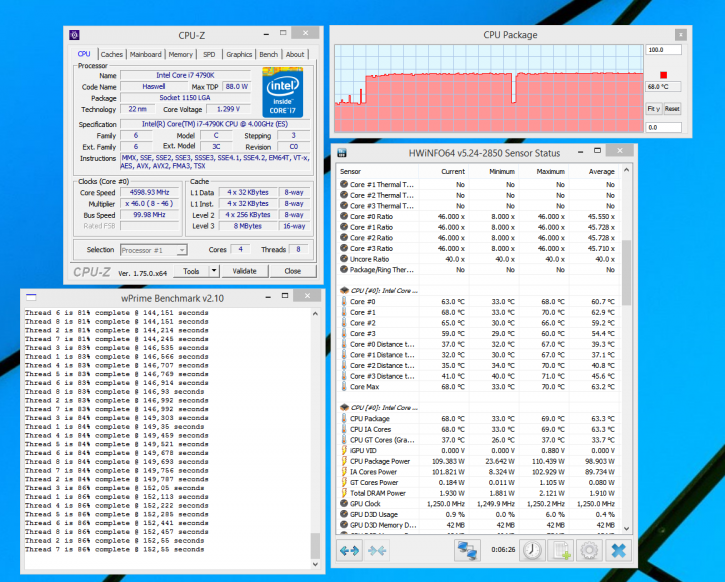Click the wPrime scrollbar up arrow
Screen dimensions: 725x582
coord(315,313)
